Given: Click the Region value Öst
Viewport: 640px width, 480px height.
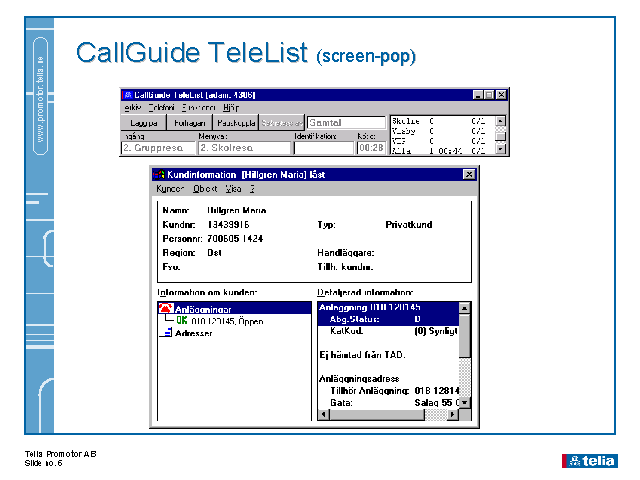Looking at the screenshot, I should [x=214, y=253].
